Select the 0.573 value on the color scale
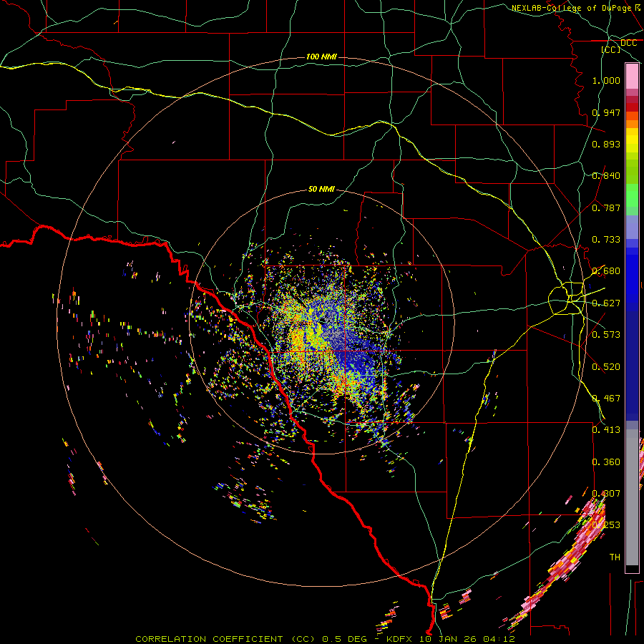This screenshot has width=644, height=644. pos(606,335)
